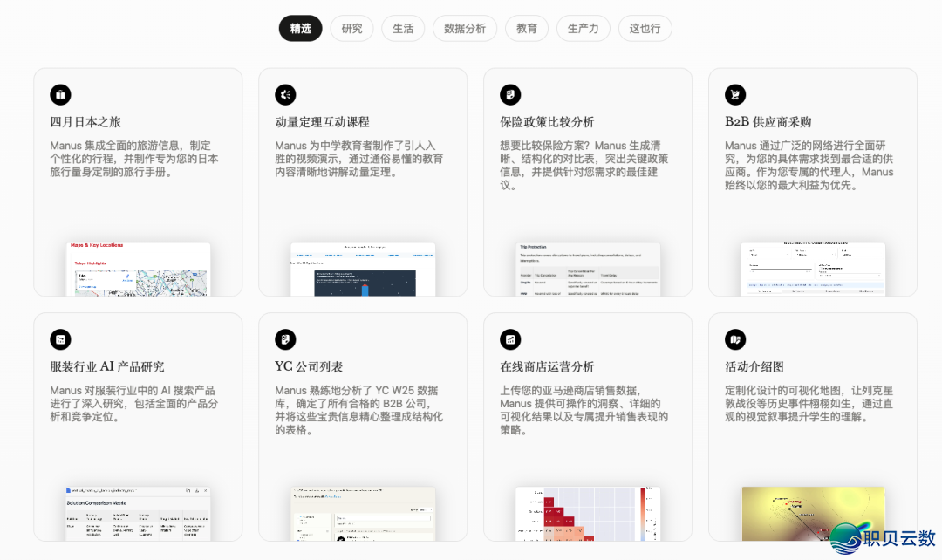Click the 四月日本之旅 suitcase icon

[x=61, y=94]
